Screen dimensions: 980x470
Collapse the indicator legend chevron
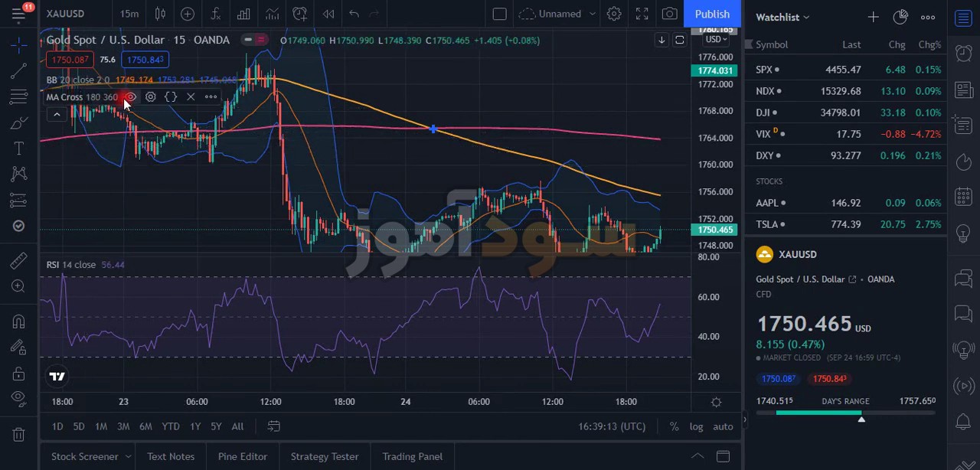(57, 115)
